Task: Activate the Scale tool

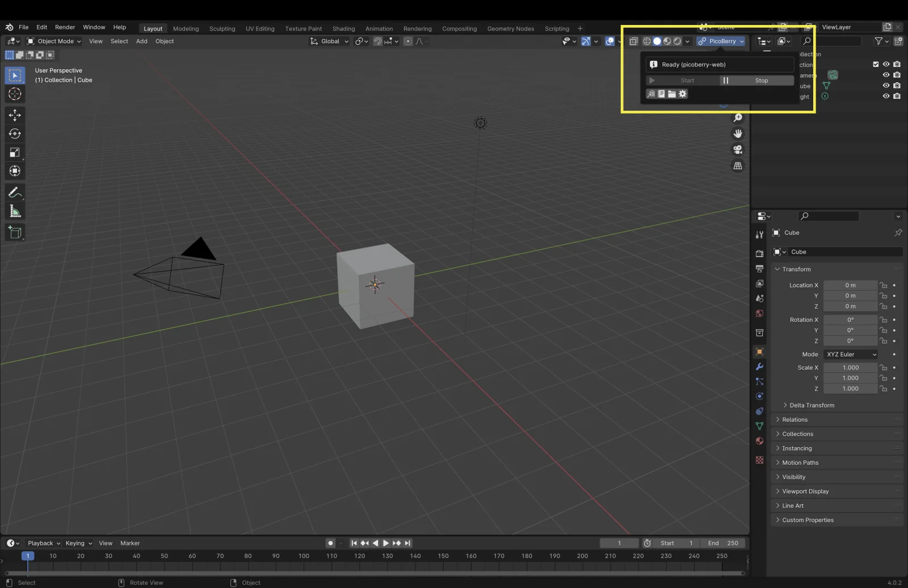Action: [15, 152]
